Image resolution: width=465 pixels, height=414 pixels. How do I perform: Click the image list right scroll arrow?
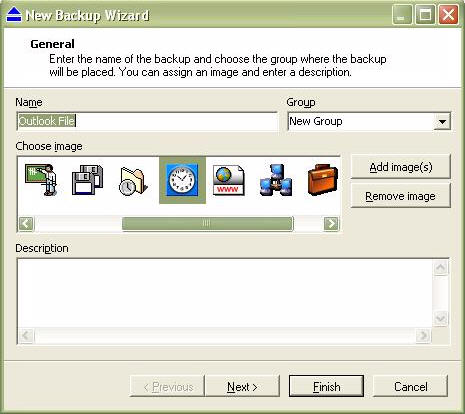tap(331, 223)
